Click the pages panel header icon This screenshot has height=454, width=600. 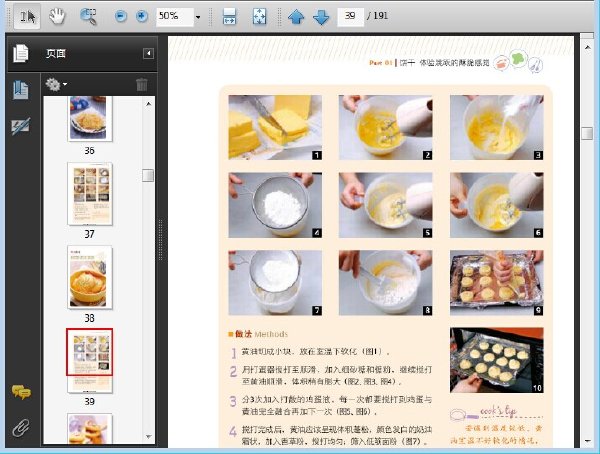[x=20, y=53]
